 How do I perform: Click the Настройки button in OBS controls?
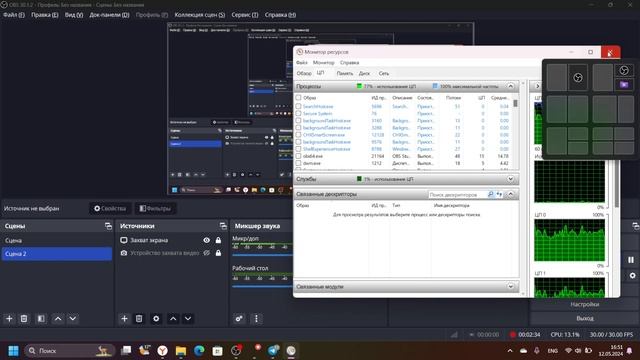coord(584,304)
